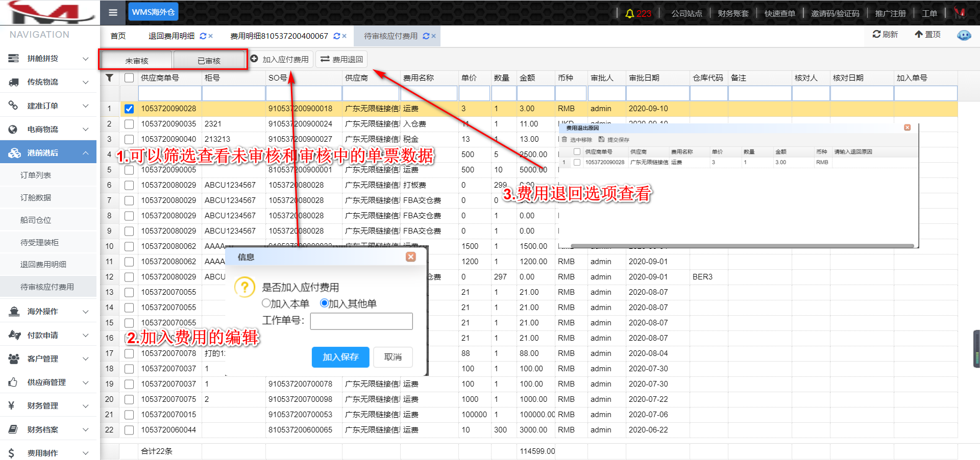The image size is (980, 460).
Task: Collapse the 港前港后 navigation section
Action: coord(48,152)
